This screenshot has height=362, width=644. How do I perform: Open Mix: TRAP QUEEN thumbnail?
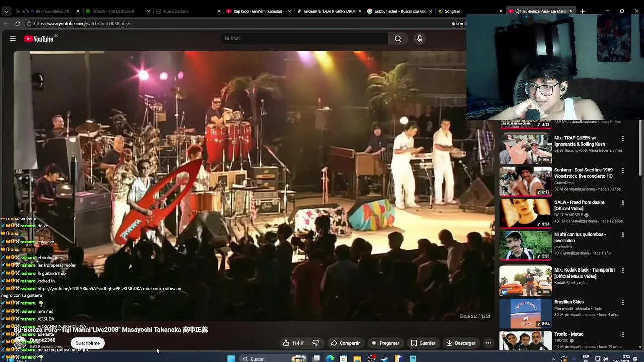pyautogui.click(x=526, y=149)
